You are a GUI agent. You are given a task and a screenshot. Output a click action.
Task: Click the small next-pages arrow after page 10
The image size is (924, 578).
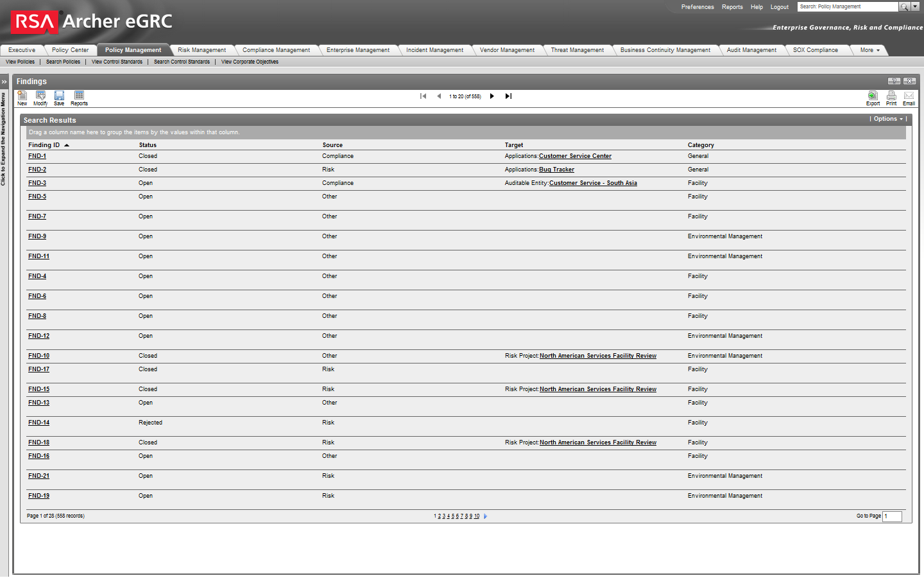(485, 516)
